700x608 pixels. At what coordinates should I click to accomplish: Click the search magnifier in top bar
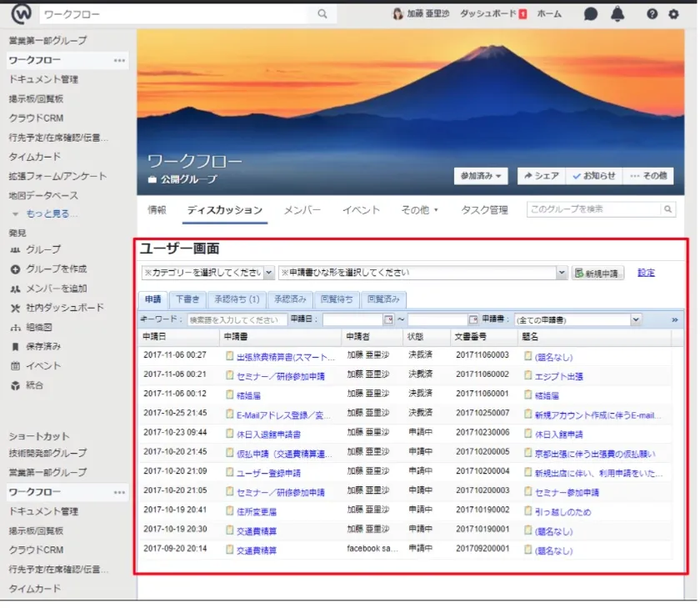[322, 14]
